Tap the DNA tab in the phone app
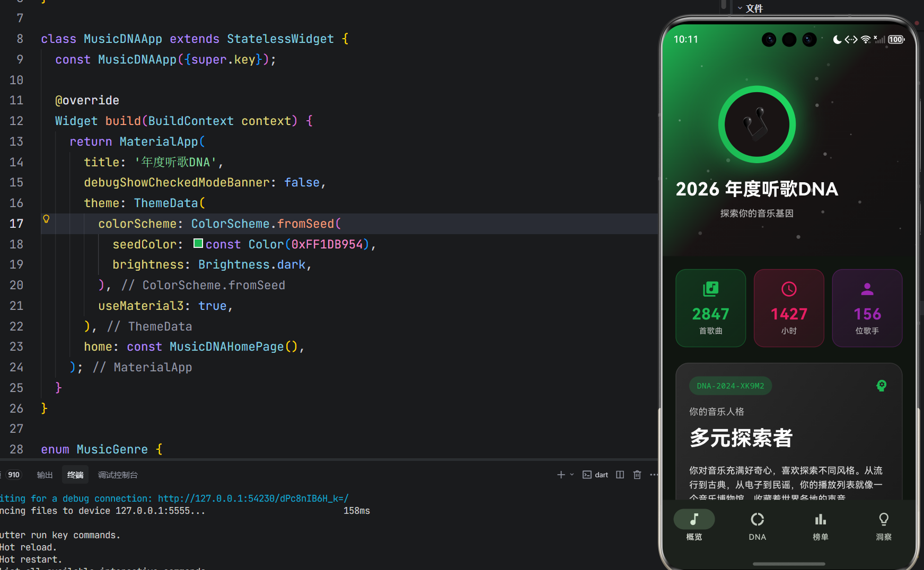The image size is (924, 570). point(757,526)
